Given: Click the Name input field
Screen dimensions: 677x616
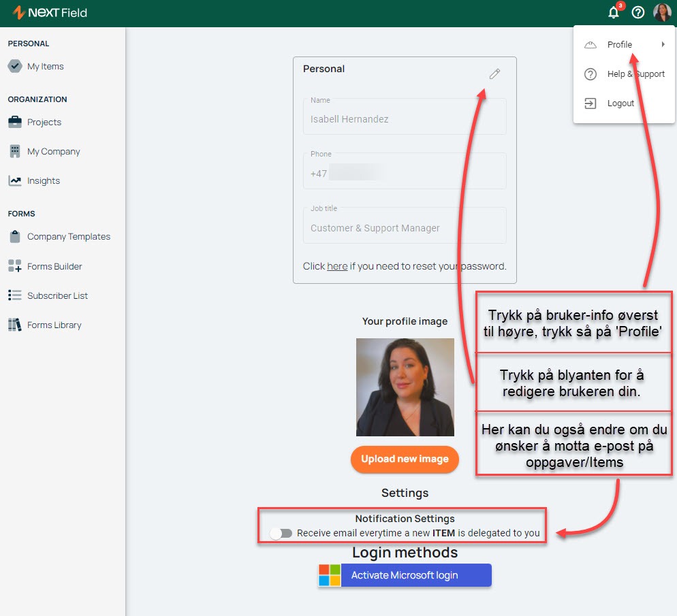Looking at the screenshot, I should pyautogui.click(x=405, y=119).
